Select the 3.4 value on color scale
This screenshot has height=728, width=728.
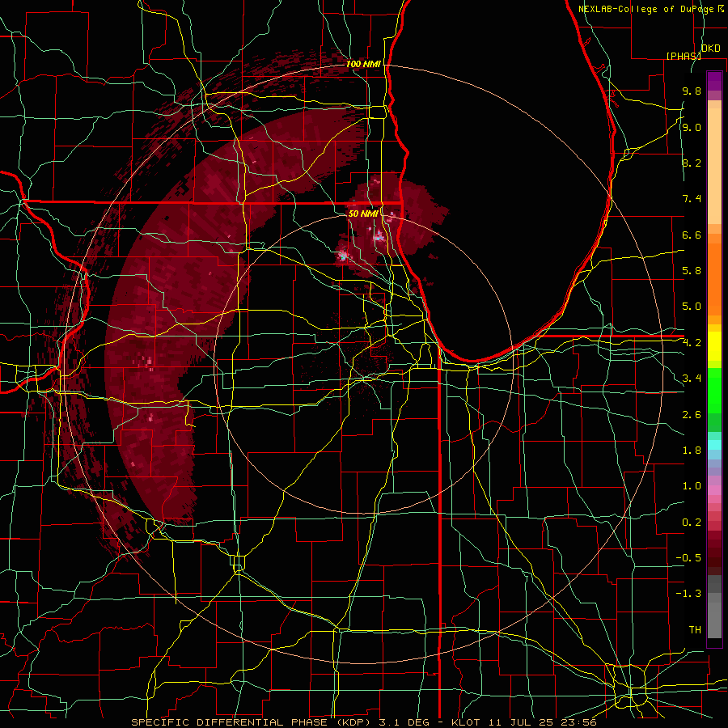coord(692,379)
